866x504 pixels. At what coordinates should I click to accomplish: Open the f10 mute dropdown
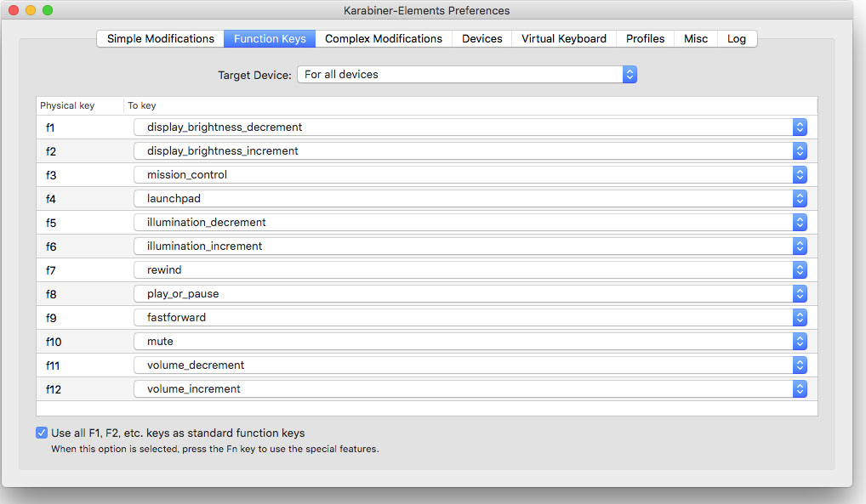pyautogui.click(x=470, y=341)
